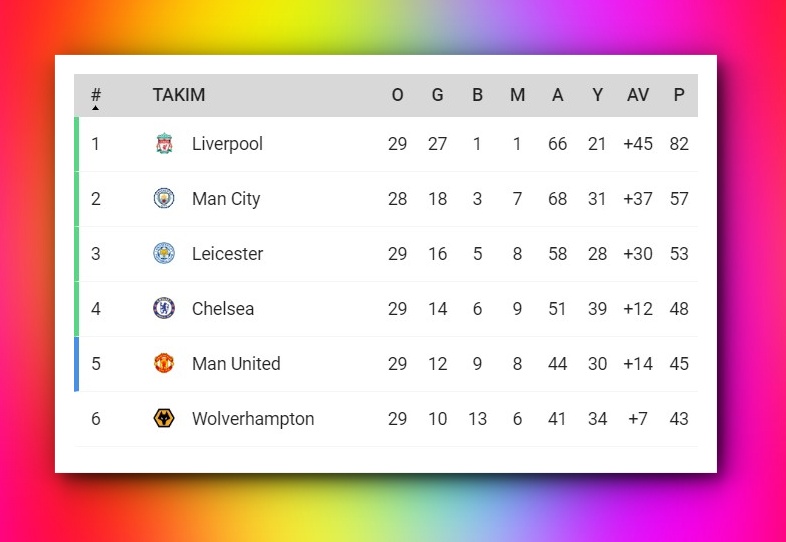Image resolution: width=786 pixels, height=542 pixels.
Task: Click the Liverpool club crest icon
Action: 164,144
